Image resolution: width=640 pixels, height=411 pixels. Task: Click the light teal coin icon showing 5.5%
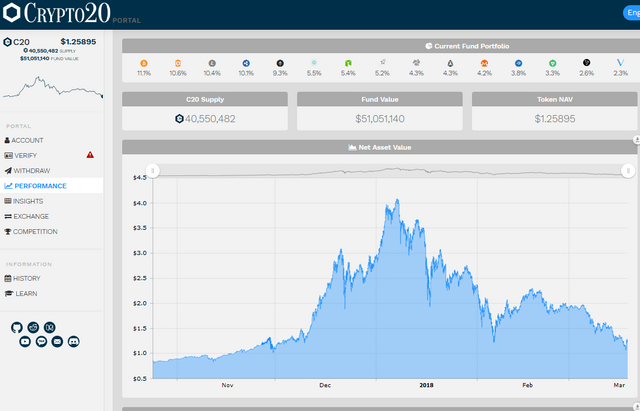pyautogui.click(x=314, y=63)
